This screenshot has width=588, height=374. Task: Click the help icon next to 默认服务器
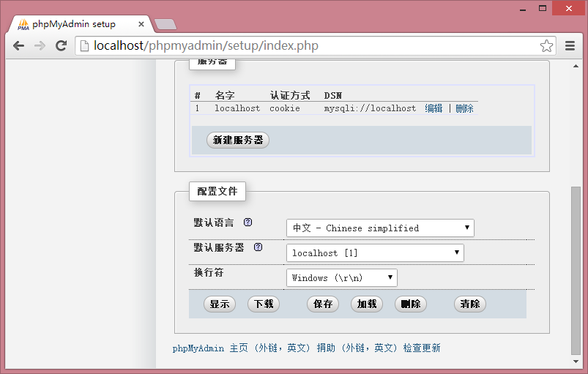258,247
